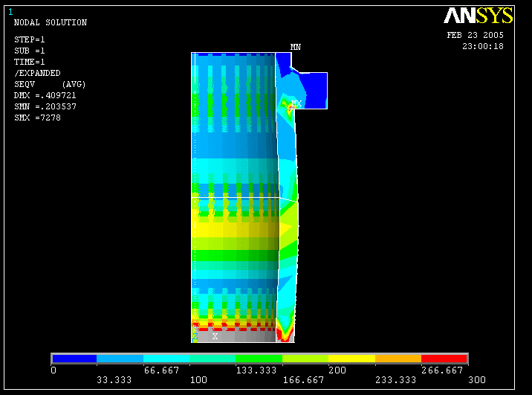Select the light blue legend band
Image resolution: width=532 pixels, height=395 pixels.
[x=120, y=359]
